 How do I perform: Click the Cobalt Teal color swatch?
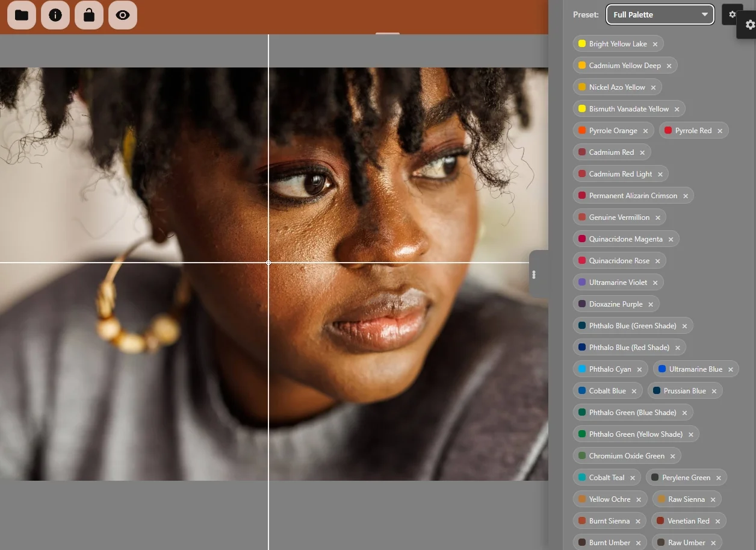point(582,478)
